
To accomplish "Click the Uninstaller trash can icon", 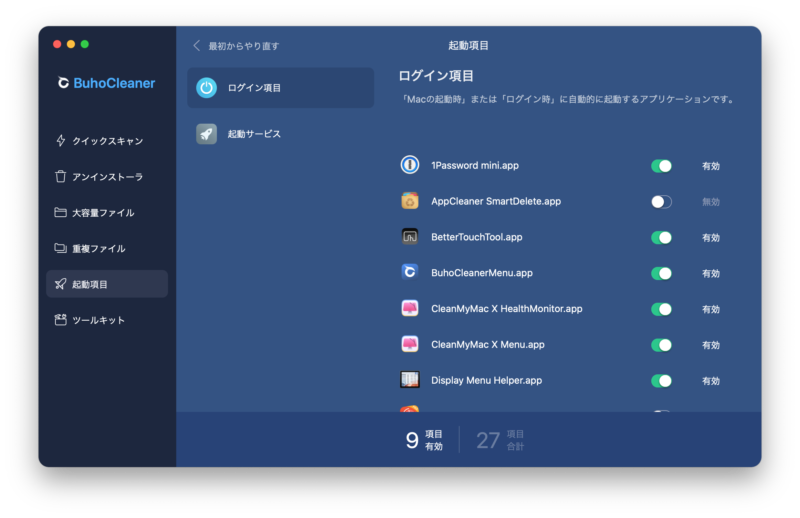I will pos(61,177).
